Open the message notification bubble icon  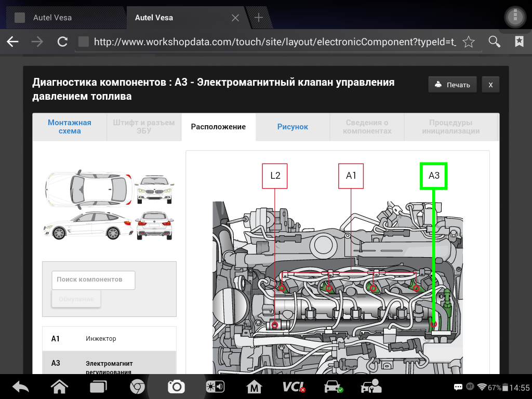pos(458,387)
